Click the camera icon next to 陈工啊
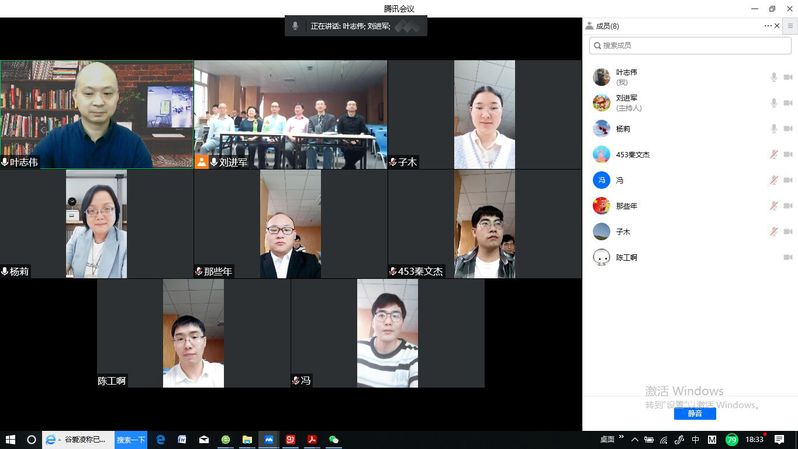The width and height of the screenshot is (798, 449). [788, 257]
